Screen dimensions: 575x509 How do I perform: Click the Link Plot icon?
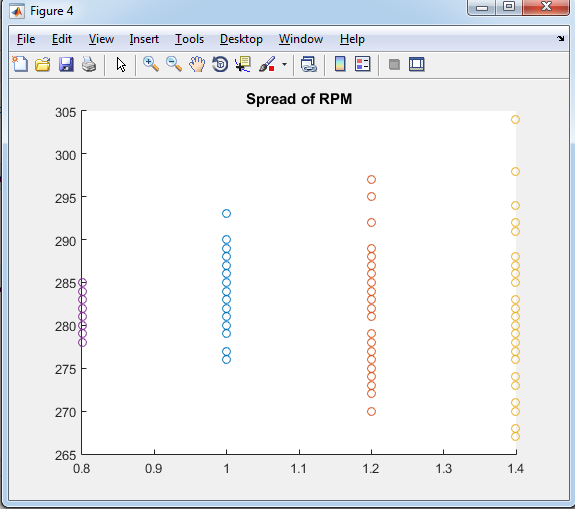pyautogui.click(x=308, y=65)
